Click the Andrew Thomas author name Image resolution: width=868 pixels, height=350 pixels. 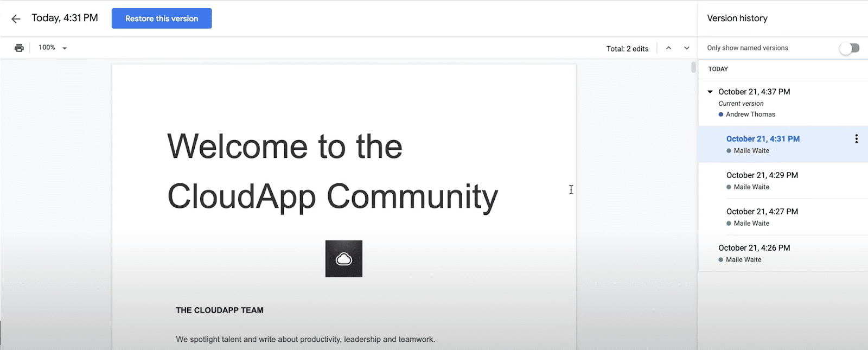[x=750, y=114]
